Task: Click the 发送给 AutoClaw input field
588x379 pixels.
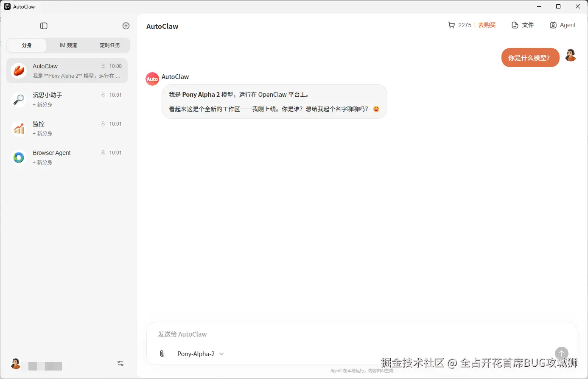Action: click(297, 334)
